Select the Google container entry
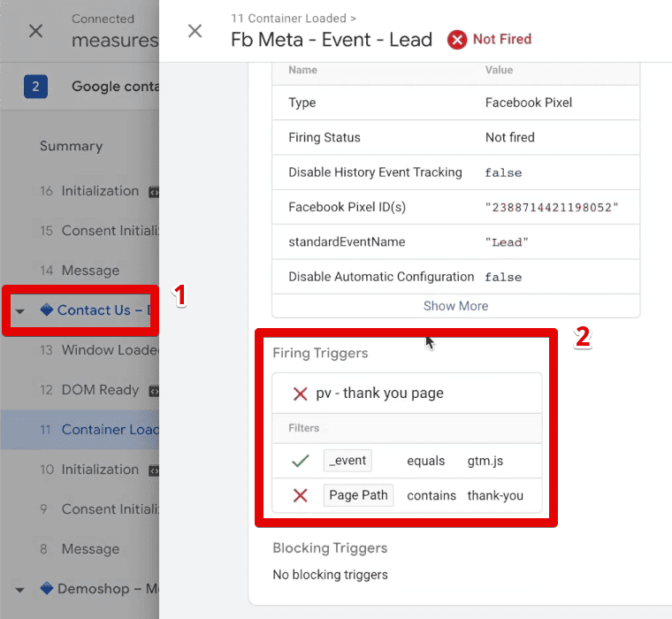The image size is (672, 619). pos(115,87)
